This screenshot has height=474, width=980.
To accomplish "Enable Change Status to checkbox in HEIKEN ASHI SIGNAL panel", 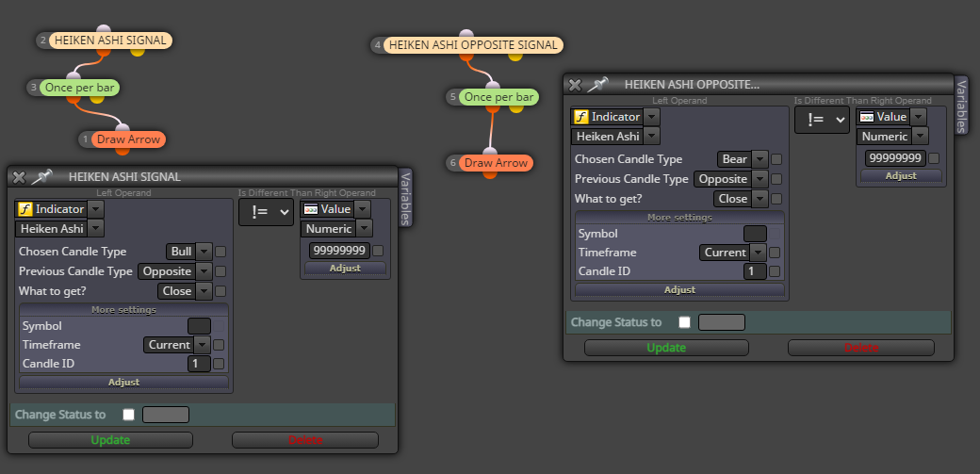I will pos(129,415).
